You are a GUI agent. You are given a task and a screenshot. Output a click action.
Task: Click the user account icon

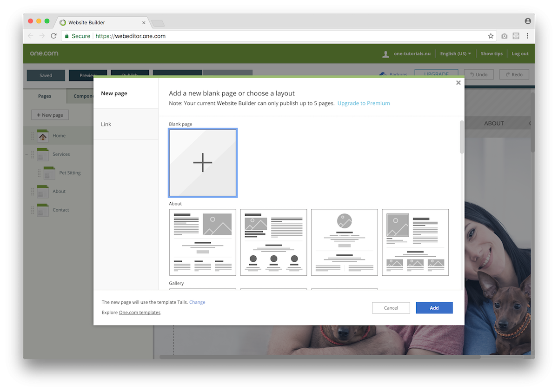coord(385,54)
